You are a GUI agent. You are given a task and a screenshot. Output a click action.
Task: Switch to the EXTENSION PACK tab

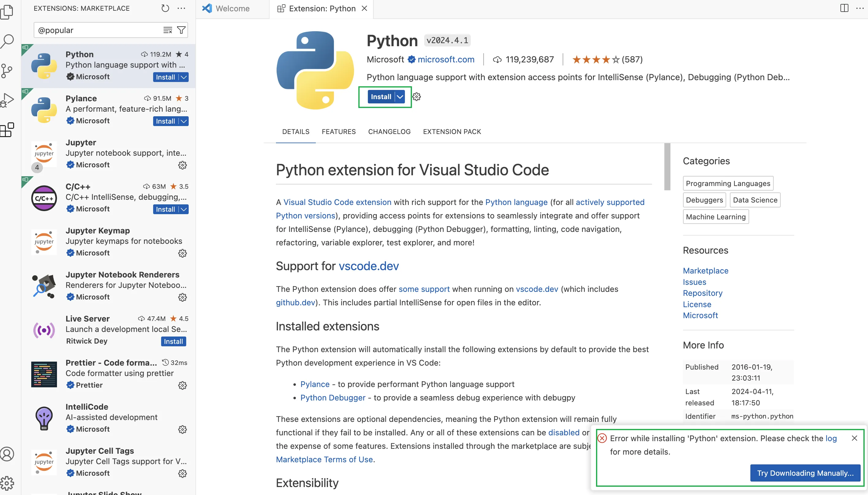[452, 131]
